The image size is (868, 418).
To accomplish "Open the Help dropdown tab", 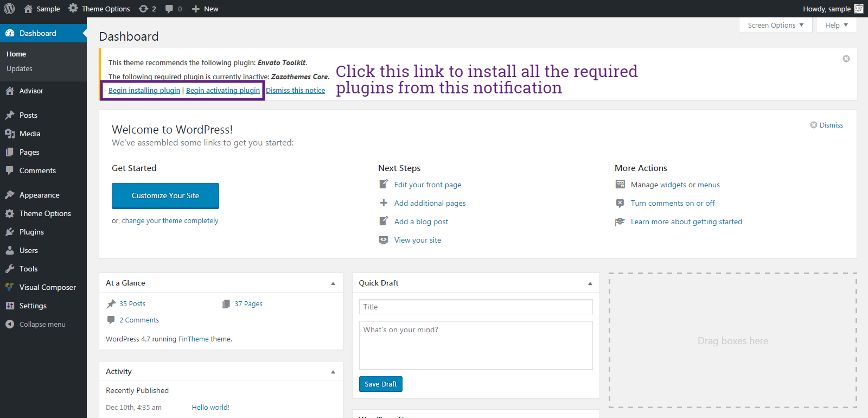I will click(836, 26).
